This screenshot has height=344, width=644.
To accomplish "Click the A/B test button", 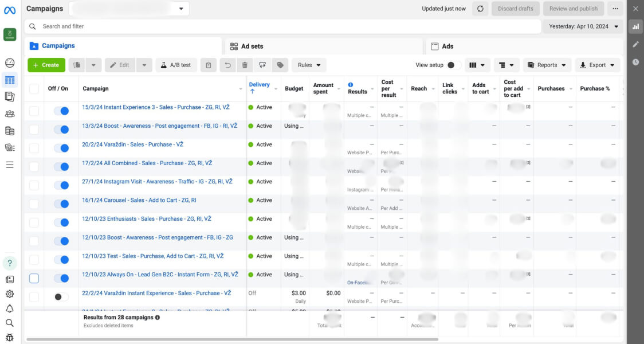I will coord(176,65).
